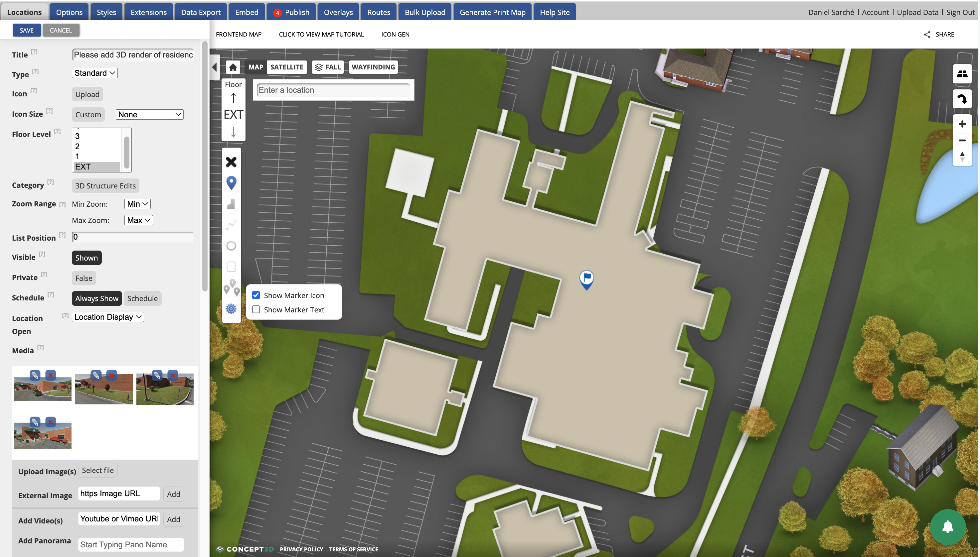Screen dimensions: 980x557
Task: Open the Type Standard dropdown
Action: (94, 73)
